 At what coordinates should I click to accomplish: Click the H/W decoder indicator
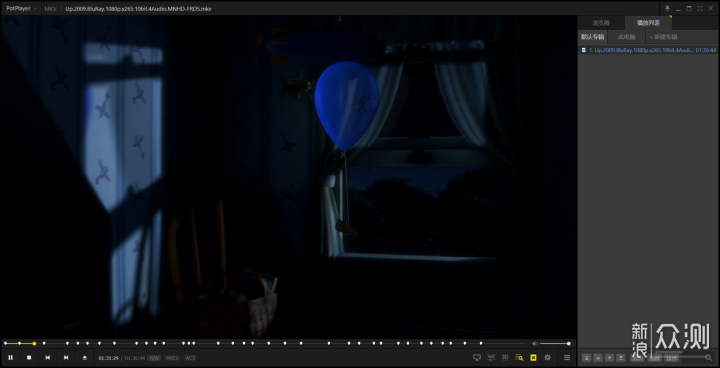click(154, 358)
